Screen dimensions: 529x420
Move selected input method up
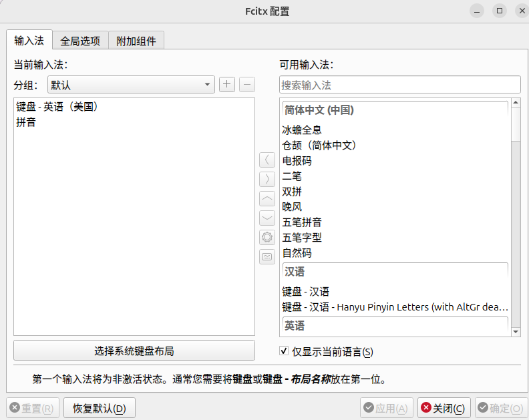tap(267, 199)
